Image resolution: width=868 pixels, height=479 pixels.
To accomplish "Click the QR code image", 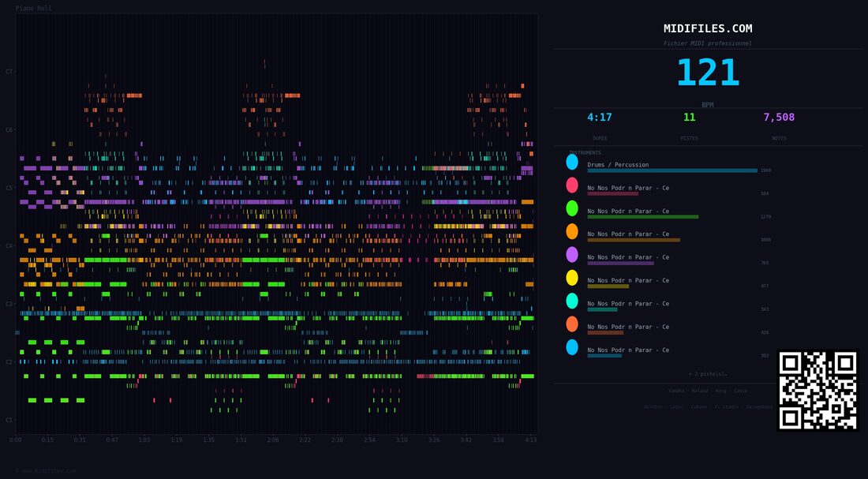I will pos(817,391).
